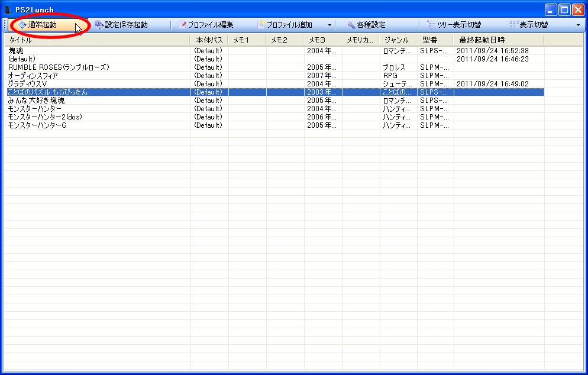
Task: Maximize the PS2Lunch window
Action: tap(564, 9)
